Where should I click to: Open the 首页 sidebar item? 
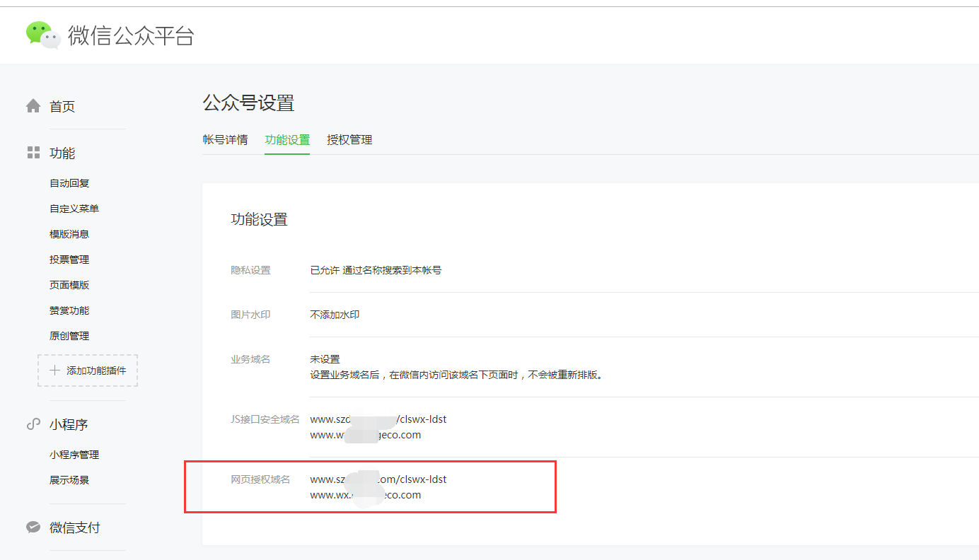pyautogui.click(x=62, y=107)
